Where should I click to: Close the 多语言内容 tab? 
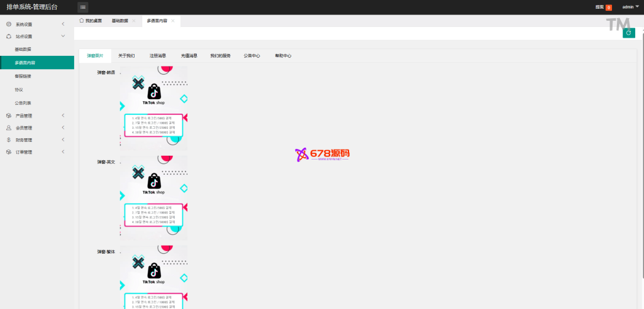coord(173,21)
